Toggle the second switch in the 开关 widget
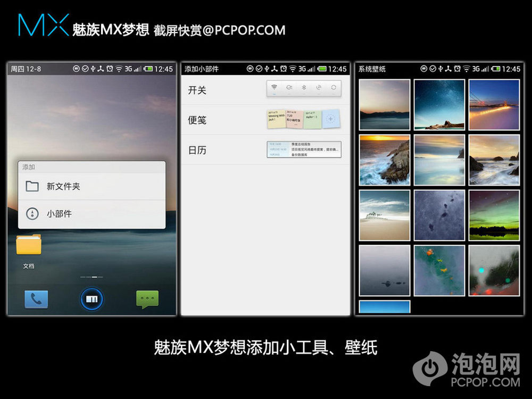Image resolution: width=532 pixels, height=399 pixels. click(x=289, y=88)
